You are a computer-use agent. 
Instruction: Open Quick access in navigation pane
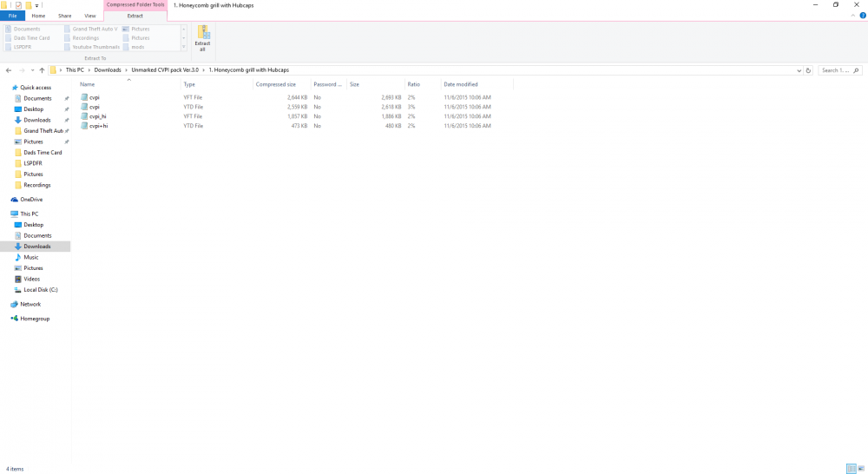click(36, 88)
